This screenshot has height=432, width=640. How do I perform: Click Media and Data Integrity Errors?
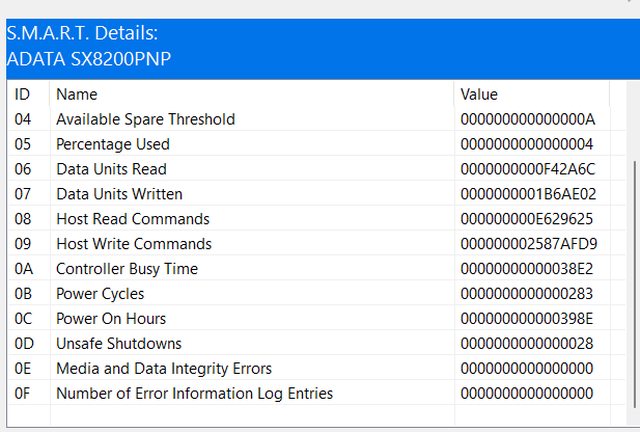click(164, 369)
